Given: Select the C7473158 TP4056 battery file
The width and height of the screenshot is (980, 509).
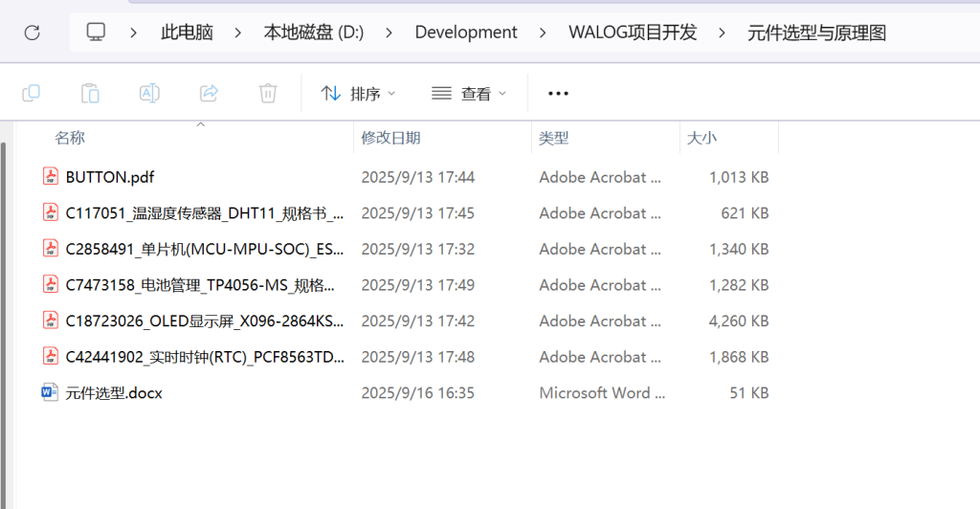Looking at the screenshot, I should 200,284.
